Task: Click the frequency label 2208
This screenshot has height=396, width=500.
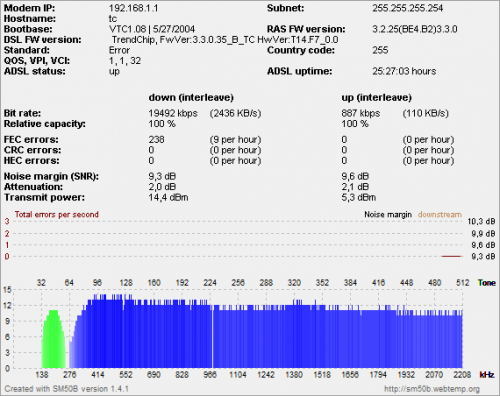Action: (x=462, y=375)
